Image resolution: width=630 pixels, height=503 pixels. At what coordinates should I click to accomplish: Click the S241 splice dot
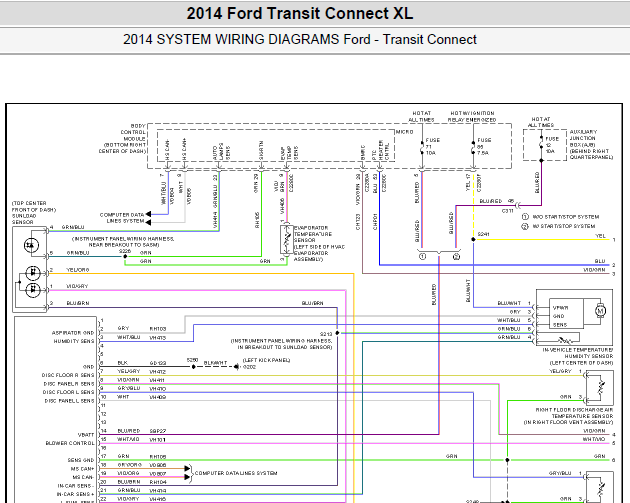[473, 239]
